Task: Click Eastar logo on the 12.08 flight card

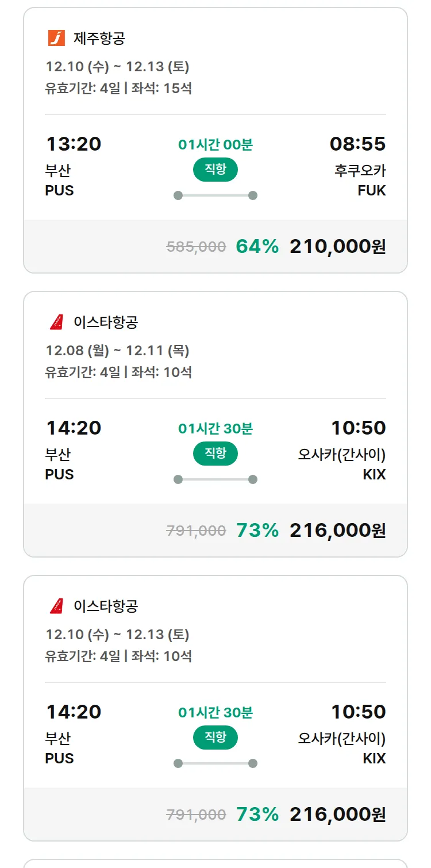Action: [x=56, y=322]
